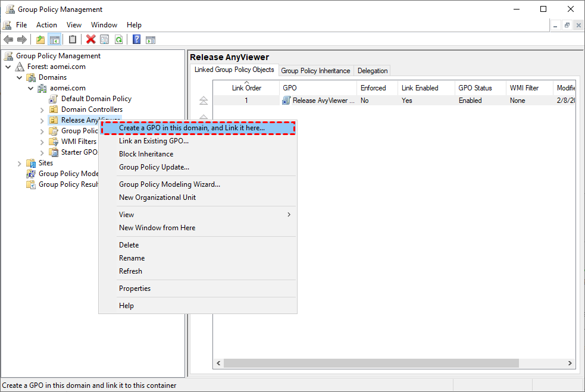
Task: Select Default Domain Policy in the tree
Action: (96, 99)
